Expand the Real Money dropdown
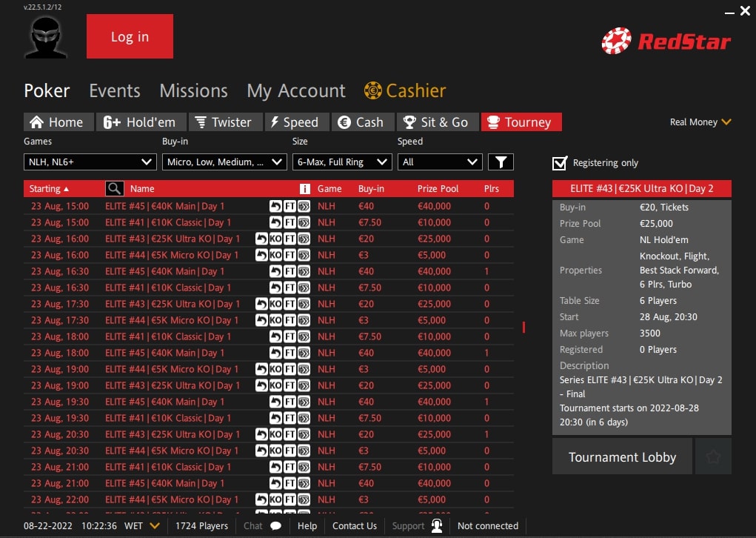Image resolution: width=756 pixels, height=538 pixels. [699, 122]
